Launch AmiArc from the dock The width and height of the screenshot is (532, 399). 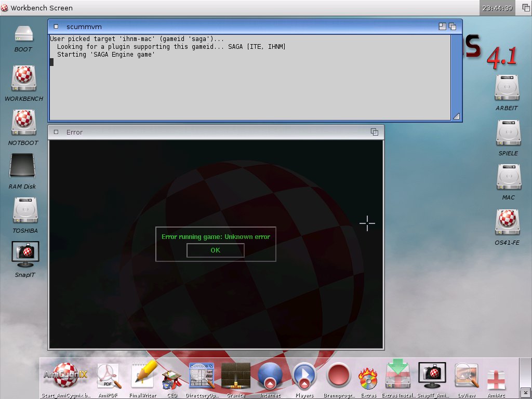[496, 380]
